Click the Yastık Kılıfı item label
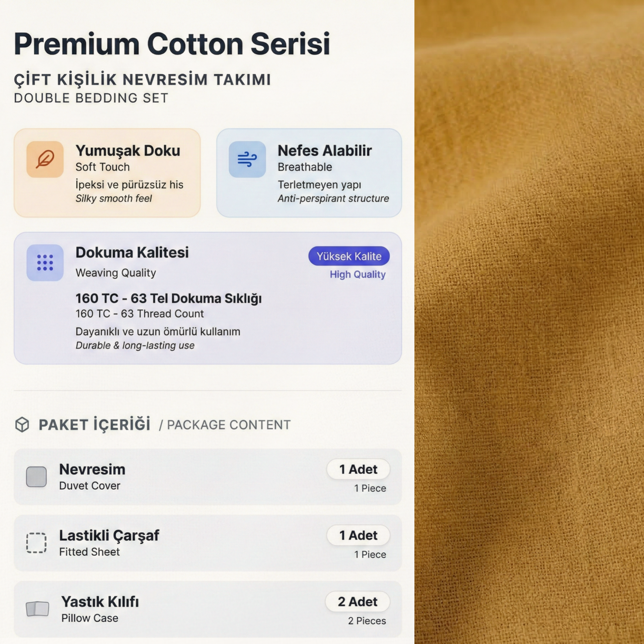This screenshot has height=644, width=644. (100, 602)
